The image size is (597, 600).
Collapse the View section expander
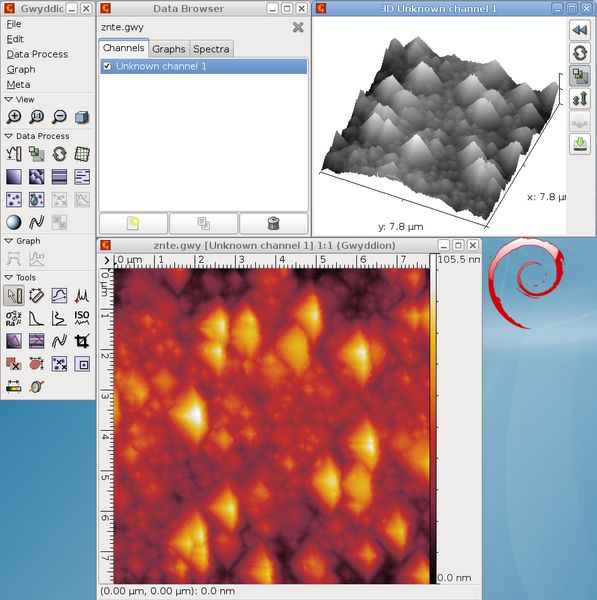coord(8,99)
